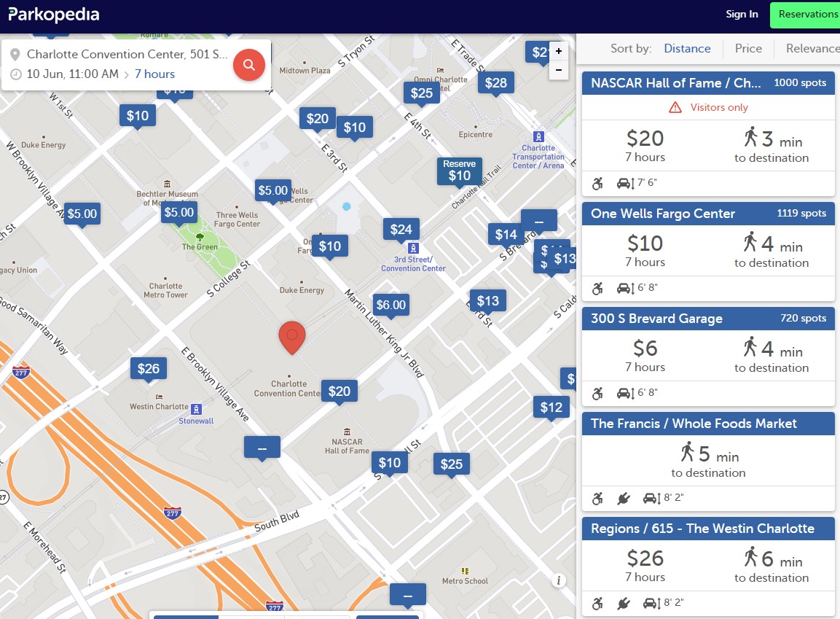Click the red destination pin on map
Image resolution: width=840 pixels, height=619 pixels.
pos(292,338)
